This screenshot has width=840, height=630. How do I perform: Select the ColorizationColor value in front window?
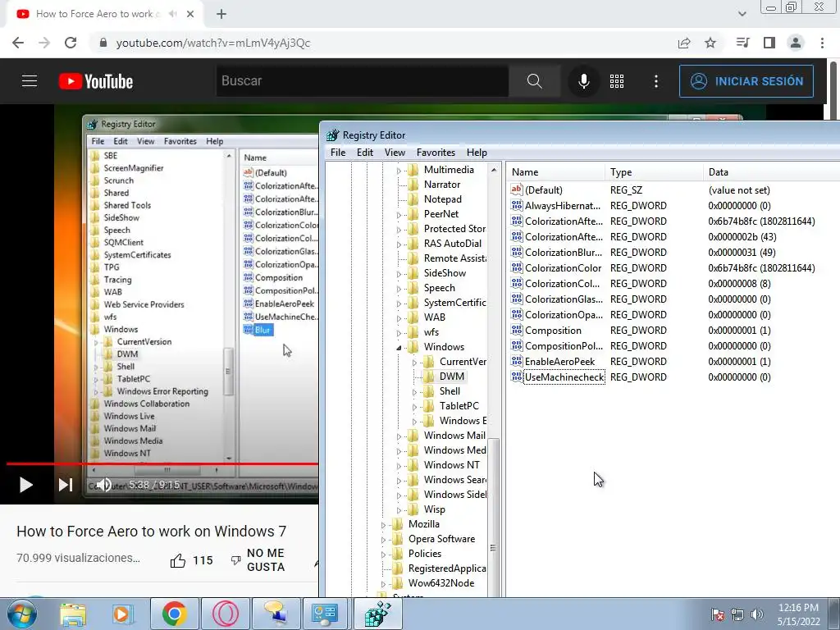tap(563, 268)
